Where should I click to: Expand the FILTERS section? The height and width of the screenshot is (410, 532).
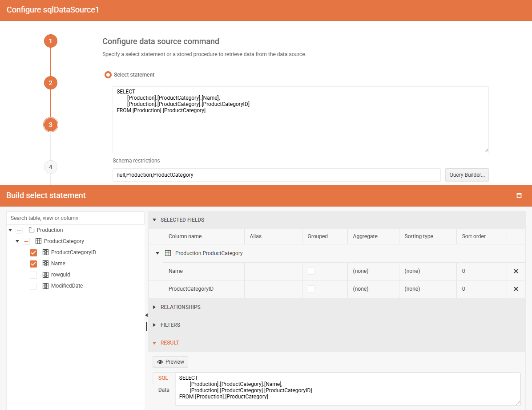(x=170, y=325)
